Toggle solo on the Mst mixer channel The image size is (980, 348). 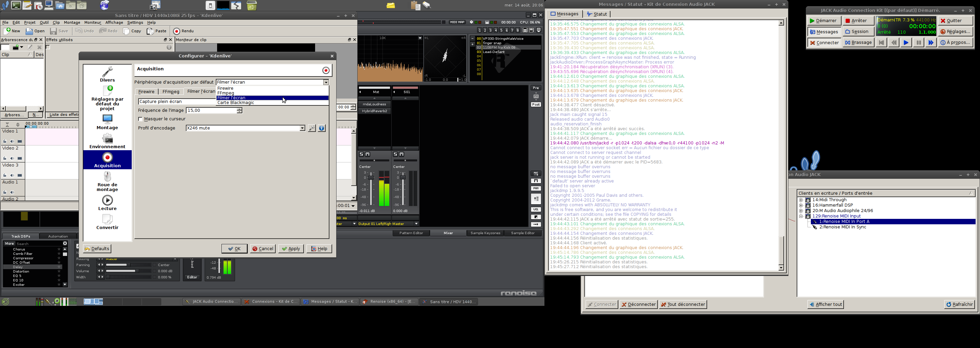pos(361,154)
